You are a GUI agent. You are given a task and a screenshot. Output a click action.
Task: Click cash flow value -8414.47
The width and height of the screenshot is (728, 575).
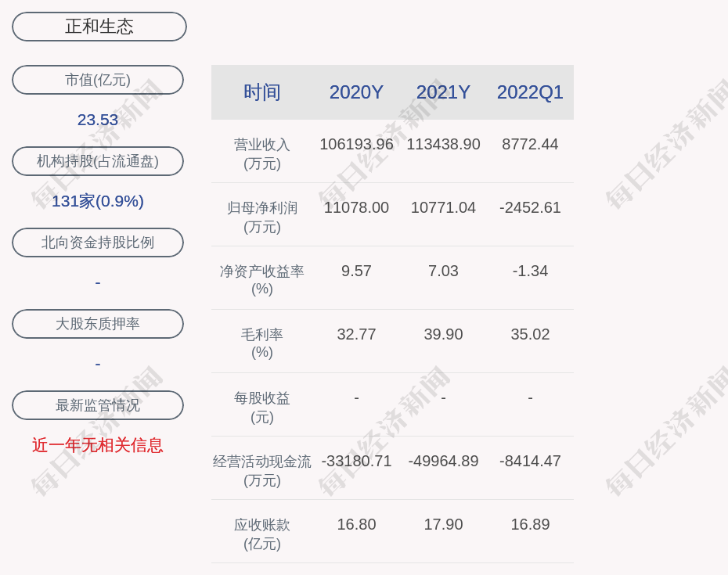click(530, 462)
